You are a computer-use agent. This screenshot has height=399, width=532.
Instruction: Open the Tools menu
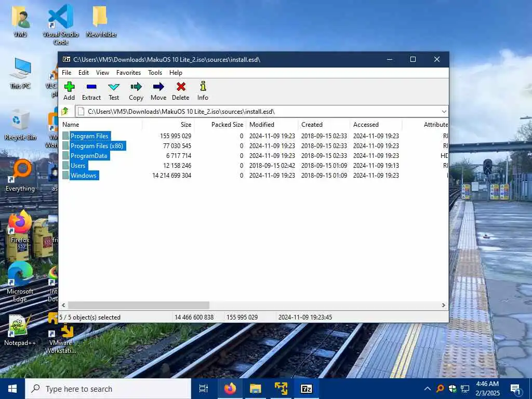coord(155,73)
